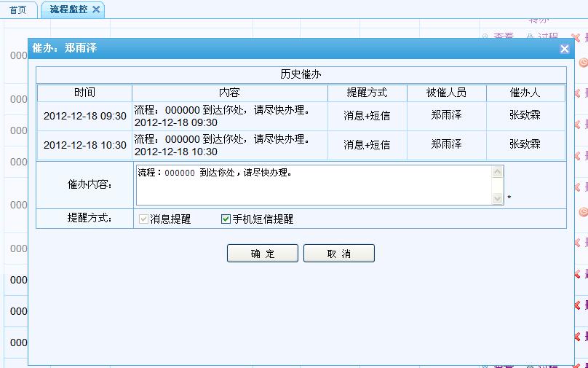This screenshot has height=368, width=588.
Task: Click 张致霖 in the 10:30 row
Action: click(x=525, y=144)
